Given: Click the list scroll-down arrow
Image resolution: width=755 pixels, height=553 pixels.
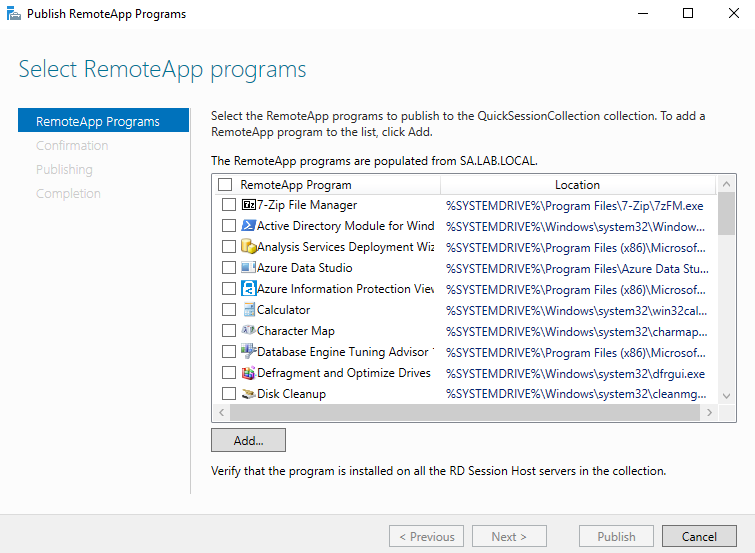Looking at the screenshot, I should tap(727, 396).
